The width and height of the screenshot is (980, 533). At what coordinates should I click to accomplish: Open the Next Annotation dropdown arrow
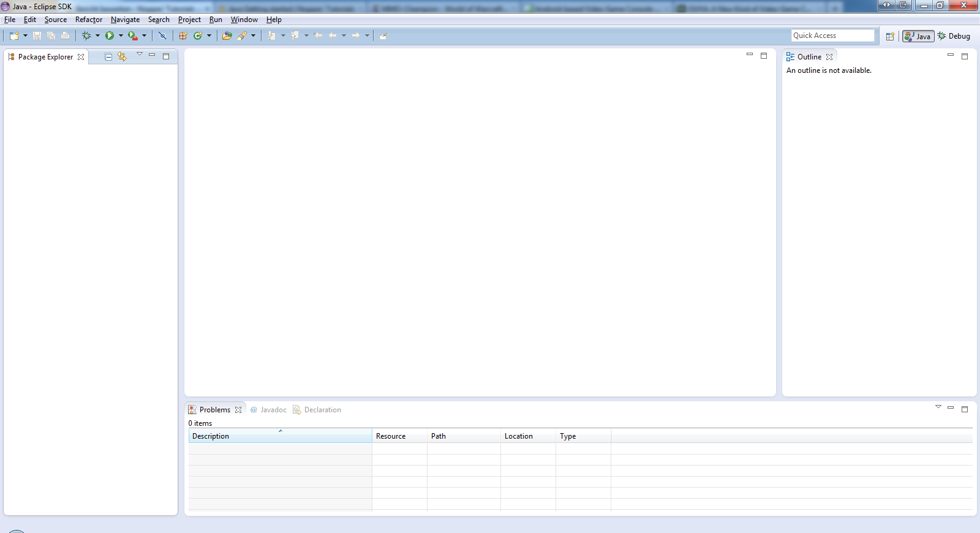[x=283, y=36]
